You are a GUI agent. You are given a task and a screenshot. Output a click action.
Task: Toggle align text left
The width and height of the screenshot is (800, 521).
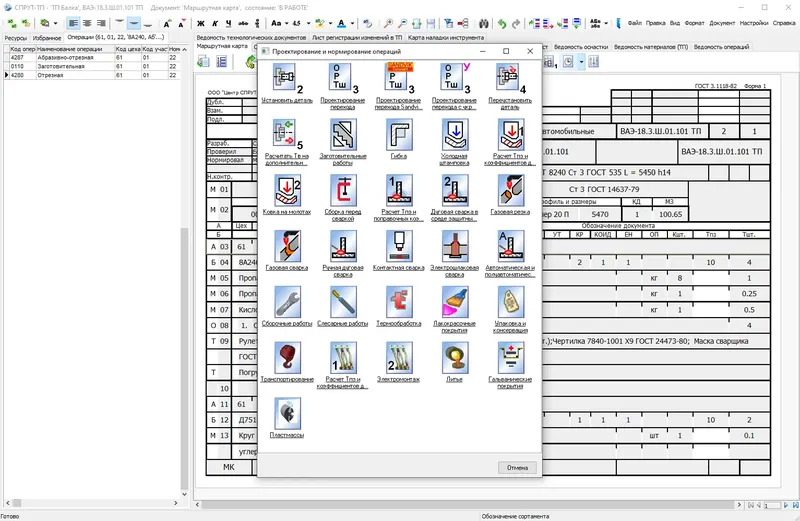[x=73, y=23]
